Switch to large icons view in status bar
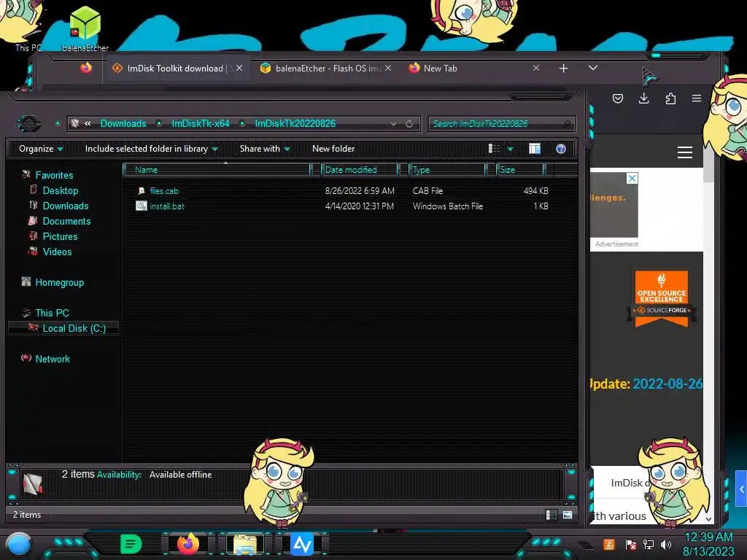Viewport: 747px width, 560px height. pyautogui.click(x=568, y=515)
